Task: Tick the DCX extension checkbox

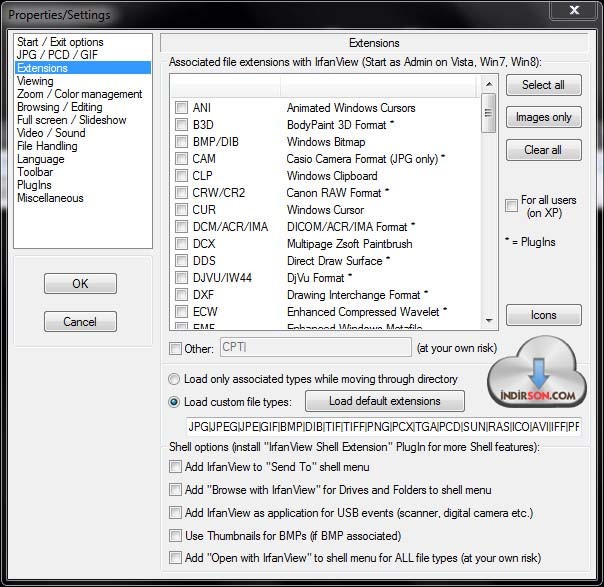Action: (181, 243)
